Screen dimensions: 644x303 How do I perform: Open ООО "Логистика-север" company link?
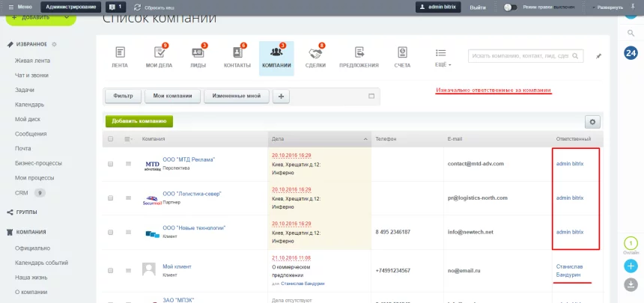coord(191,193)
